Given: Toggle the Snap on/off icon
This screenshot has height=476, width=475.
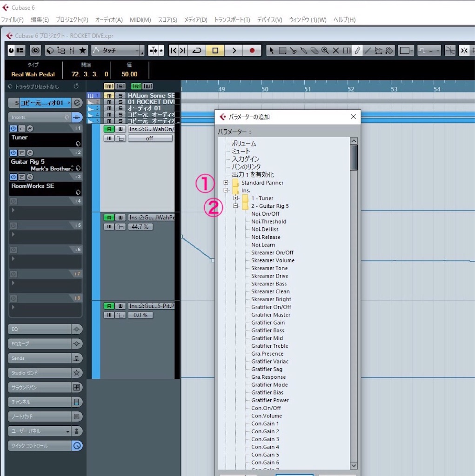Looking at the screenshot, I should click(x=464, y=50).
